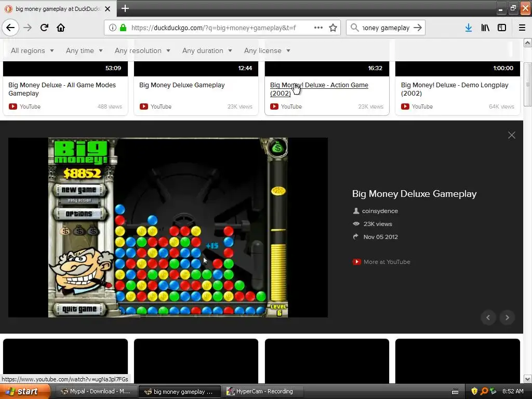The height and width of the screenshot is (399, 532).
Task: Bookmark this page with the star
Action: click(x=333, y=28)
